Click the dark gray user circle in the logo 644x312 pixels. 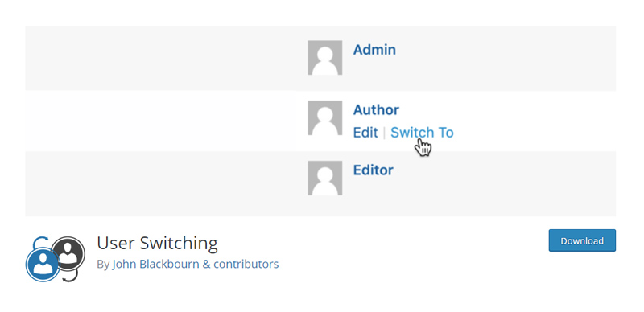point(68,253)
